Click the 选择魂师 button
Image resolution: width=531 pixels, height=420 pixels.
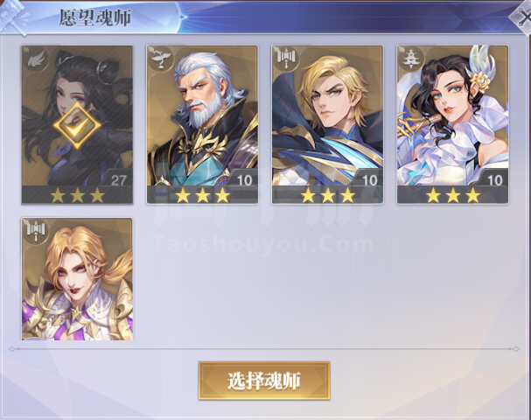264,381
